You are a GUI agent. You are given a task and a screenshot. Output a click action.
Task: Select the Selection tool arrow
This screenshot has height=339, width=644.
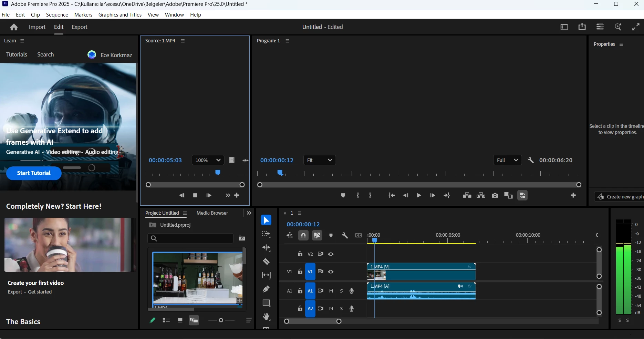click(266, 220)
